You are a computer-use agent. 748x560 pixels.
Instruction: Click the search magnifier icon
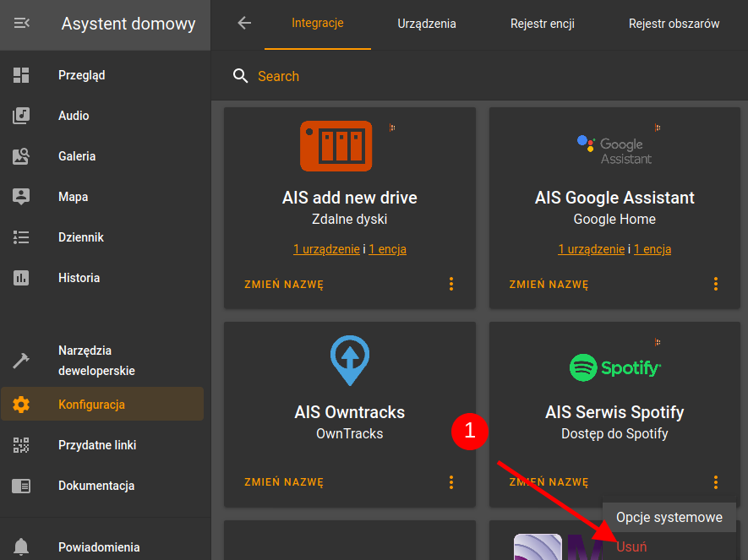pos(240,76)
